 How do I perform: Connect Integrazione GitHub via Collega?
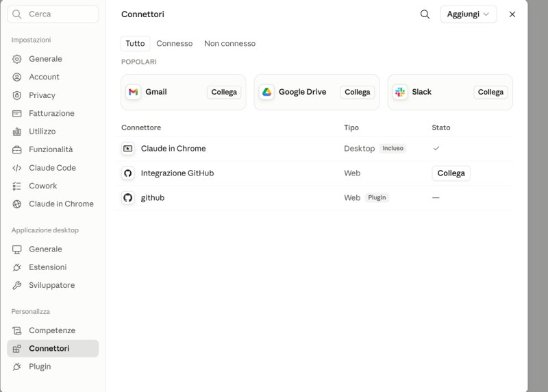coord(451,173)
